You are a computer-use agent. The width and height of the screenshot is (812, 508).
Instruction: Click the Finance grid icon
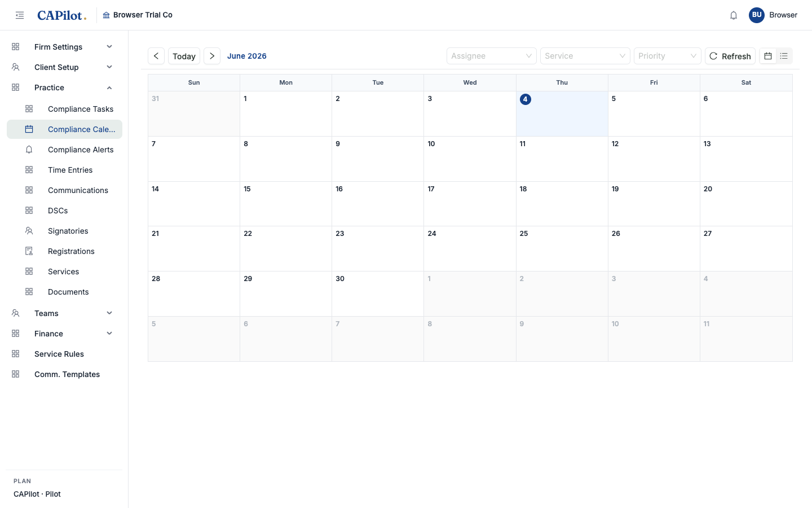point(16,334)
